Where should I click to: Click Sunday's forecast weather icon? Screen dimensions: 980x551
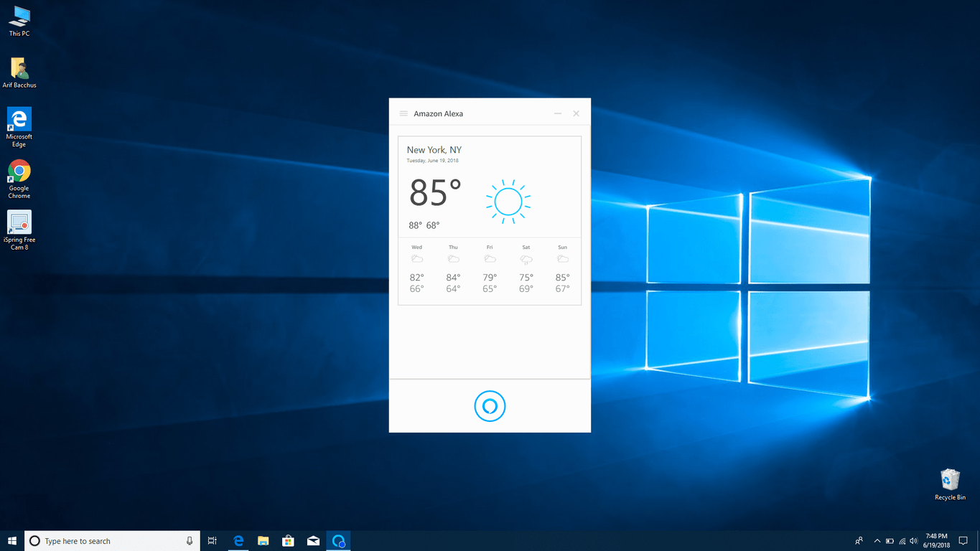point(562,259)
